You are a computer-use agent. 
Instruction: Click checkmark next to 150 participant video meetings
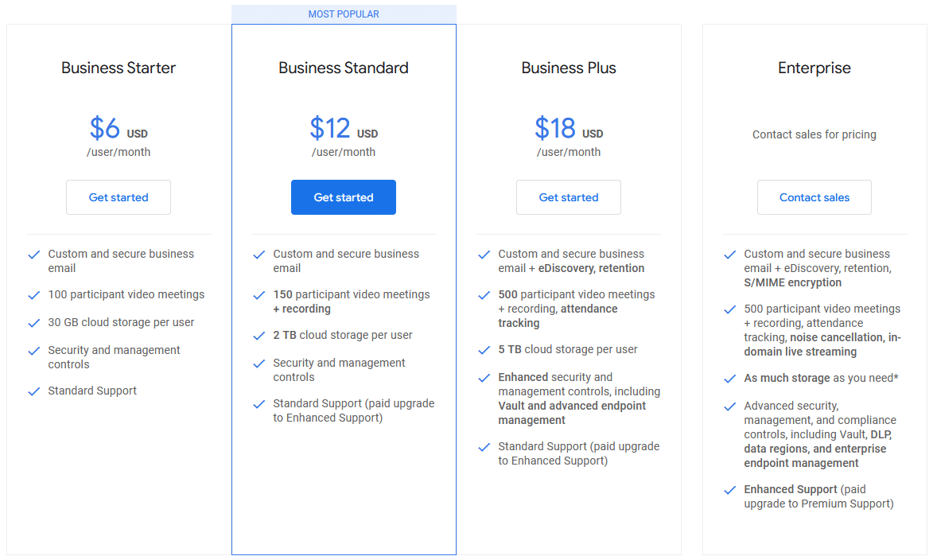click(x=259, y=295)
